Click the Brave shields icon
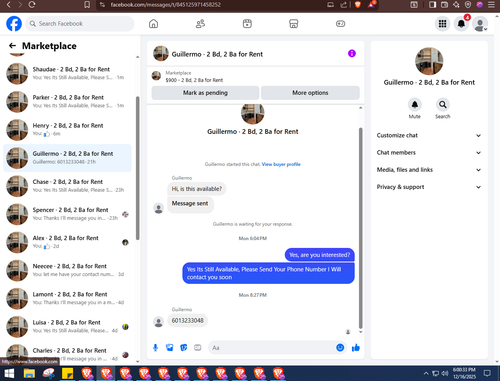Image resolution: width=500 pixels, height=381 pixels. pyautogui.click(x=358, y=5)
